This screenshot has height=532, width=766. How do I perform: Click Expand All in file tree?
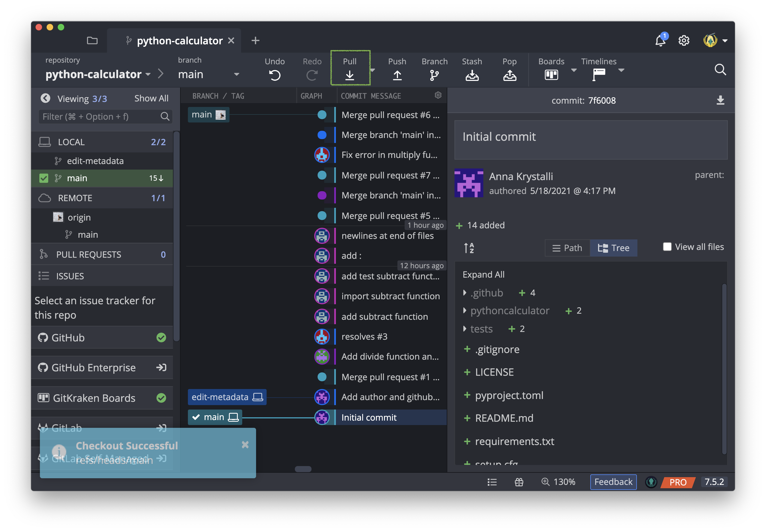(483, 274)
